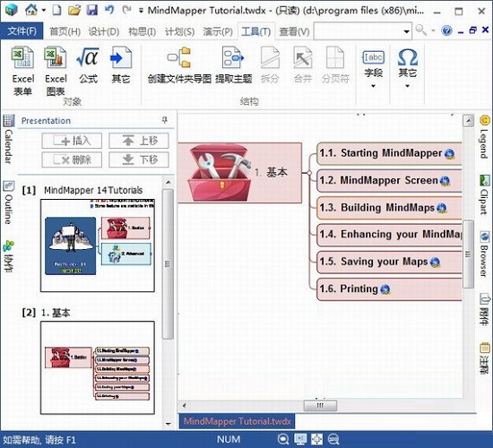Open hyperlink icon on 1.6 Printing topic
The height and width of the screenshot is (448, 493).
point(385,289)
